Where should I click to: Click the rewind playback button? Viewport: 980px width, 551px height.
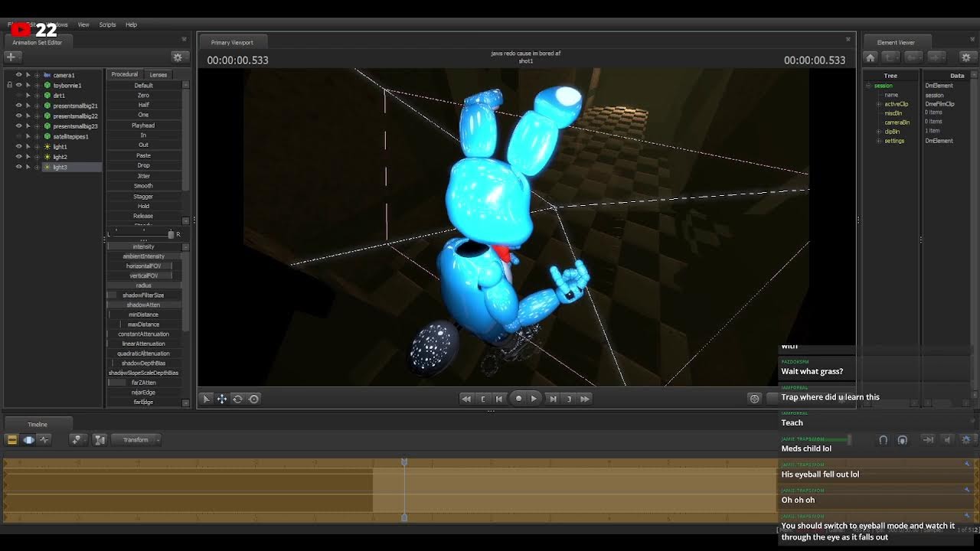pyautogui.click(x=466, y=399)
